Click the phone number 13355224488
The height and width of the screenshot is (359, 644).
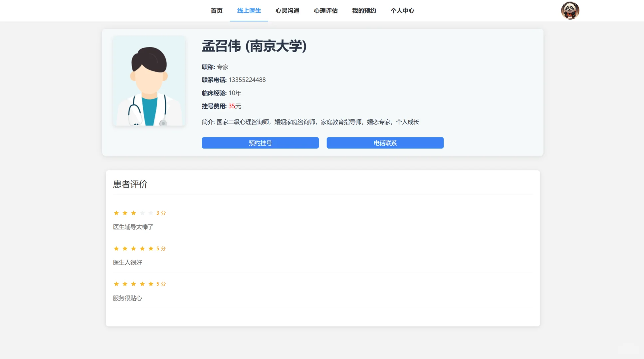[247, 80]
